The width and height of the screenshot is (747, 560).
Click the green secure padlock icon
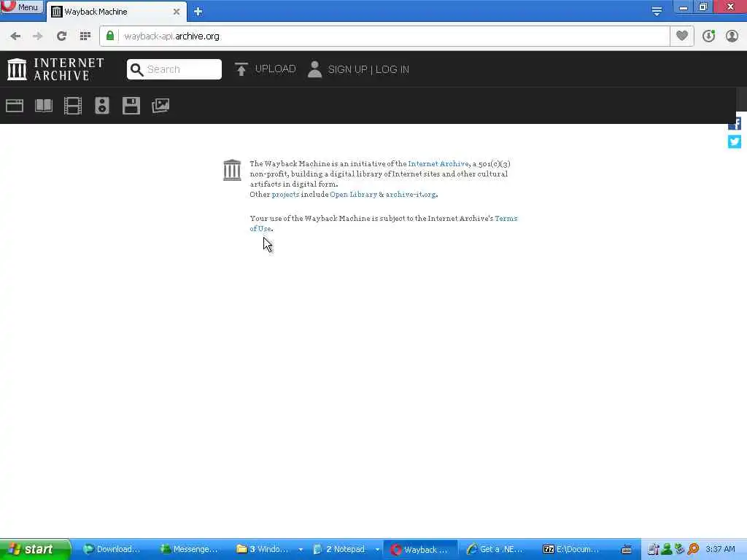pos(110,36)
